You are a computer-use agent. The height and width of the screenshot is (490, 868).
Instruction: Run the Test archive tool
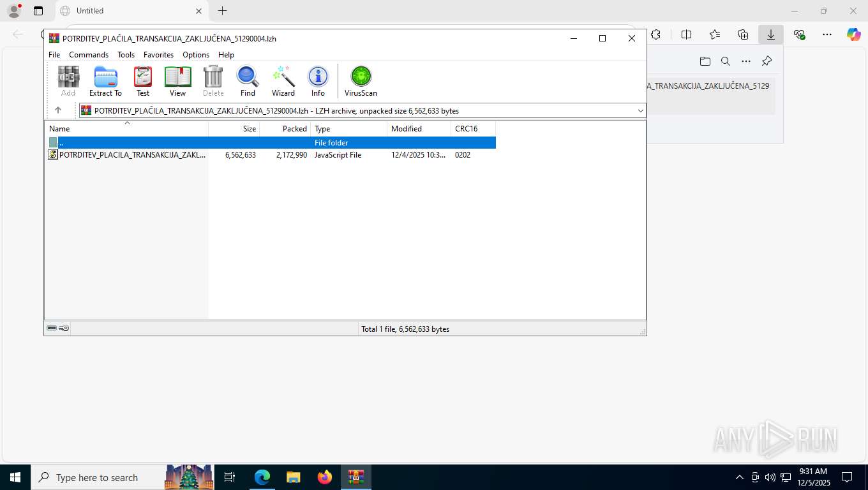[x=143, y=81]
